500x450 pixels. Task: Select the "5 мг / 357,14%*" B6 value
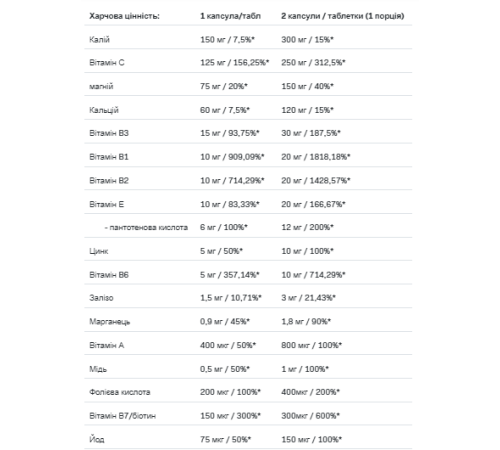click(x=229, y=275)
